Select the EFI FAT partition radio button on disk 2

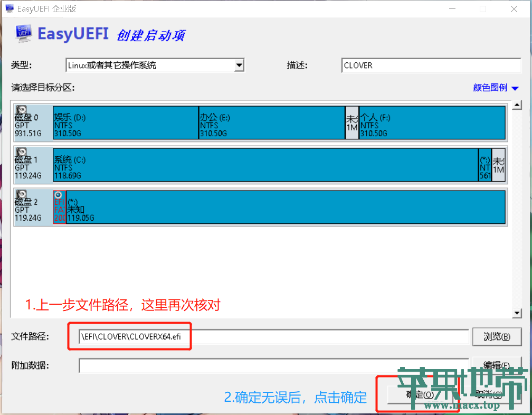tap(59, 195)
